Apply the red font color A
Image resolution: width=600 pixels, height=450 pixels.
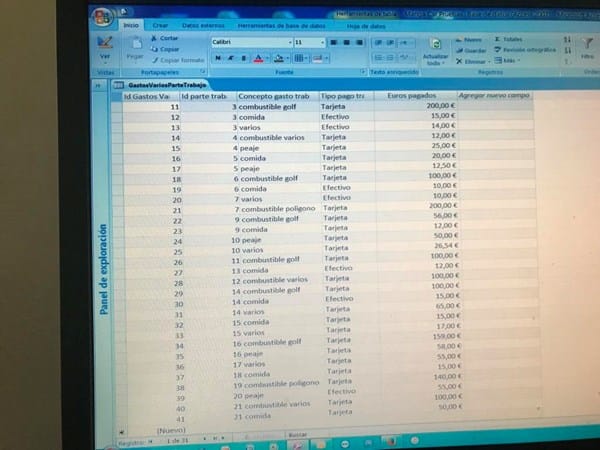click(x=258, y=58)
